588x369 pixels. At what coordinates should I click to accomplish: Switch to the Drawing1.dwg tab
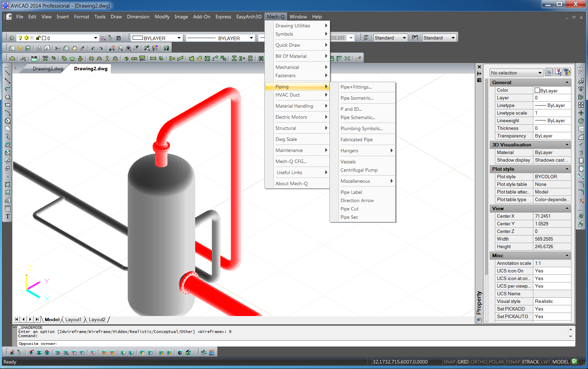click(48, 69)
